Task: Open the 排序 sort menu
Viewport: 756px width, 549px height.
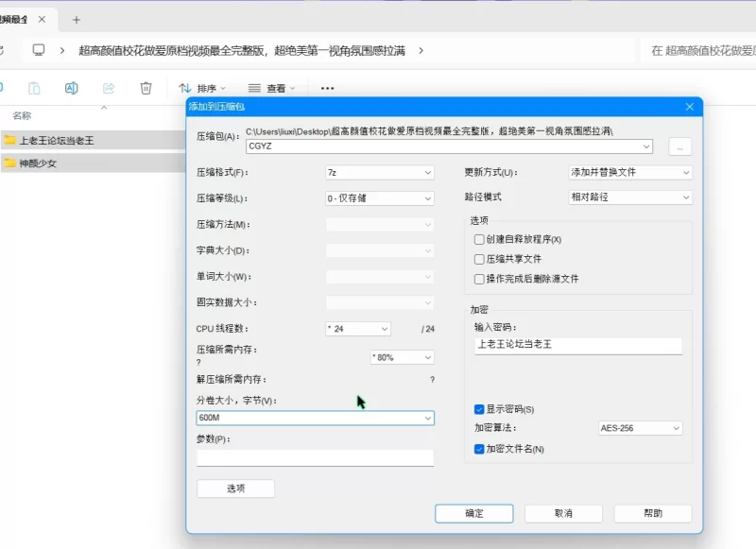Action: 202,88
